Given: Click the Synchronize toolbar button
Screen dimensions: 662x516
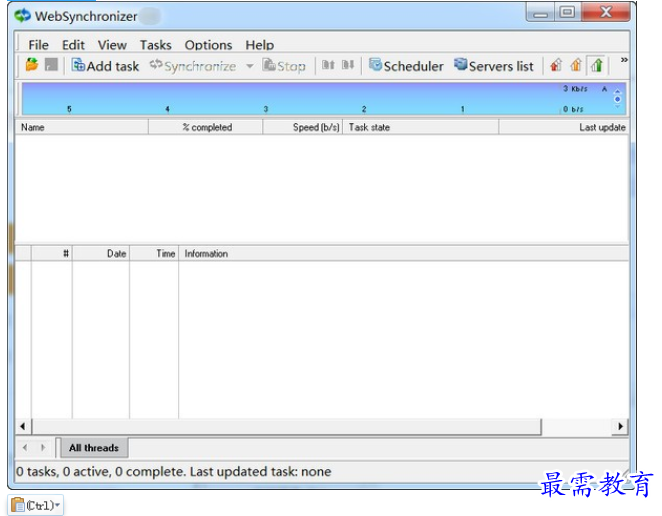Looking at the screenshot, I should point(193,66).
